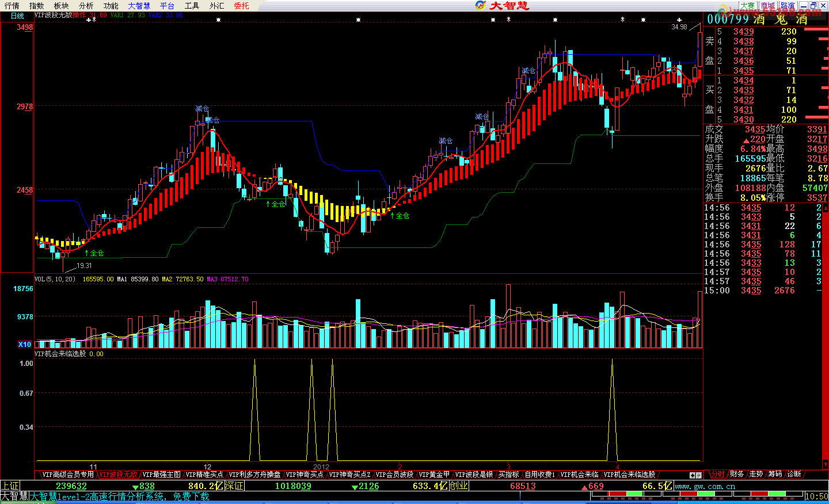This screenshot has width=829, height=504.
Task: Click the 上证 index label in status bar
Action: coord(10,486)
